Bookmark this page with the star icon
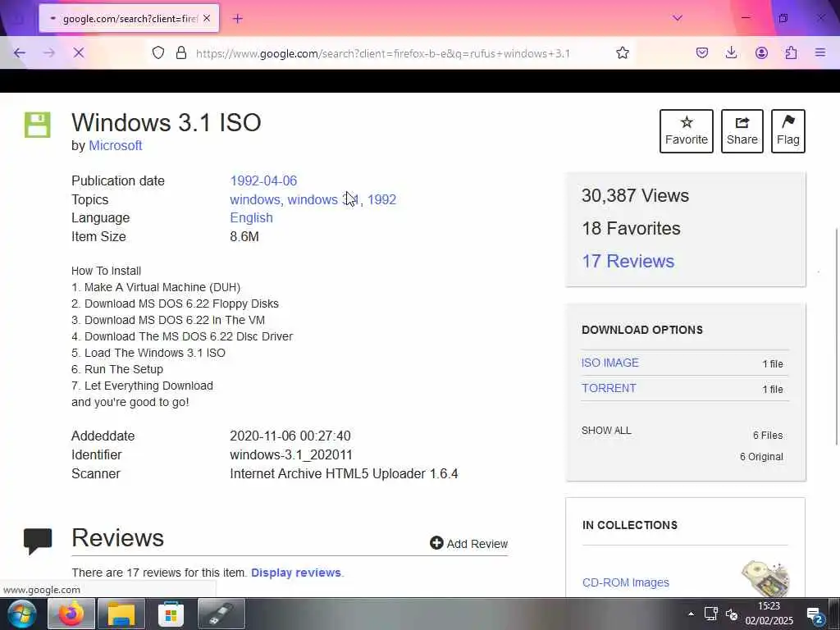 tap(622, 53)
